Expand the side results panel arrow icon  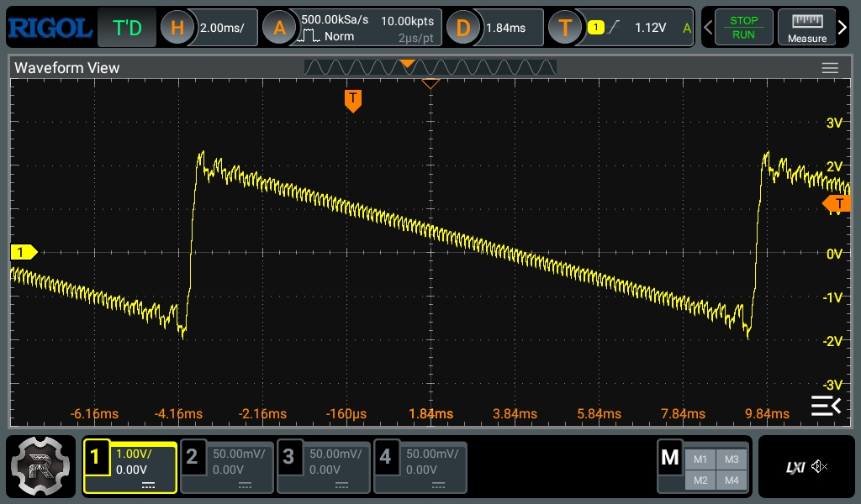point(826,406)
